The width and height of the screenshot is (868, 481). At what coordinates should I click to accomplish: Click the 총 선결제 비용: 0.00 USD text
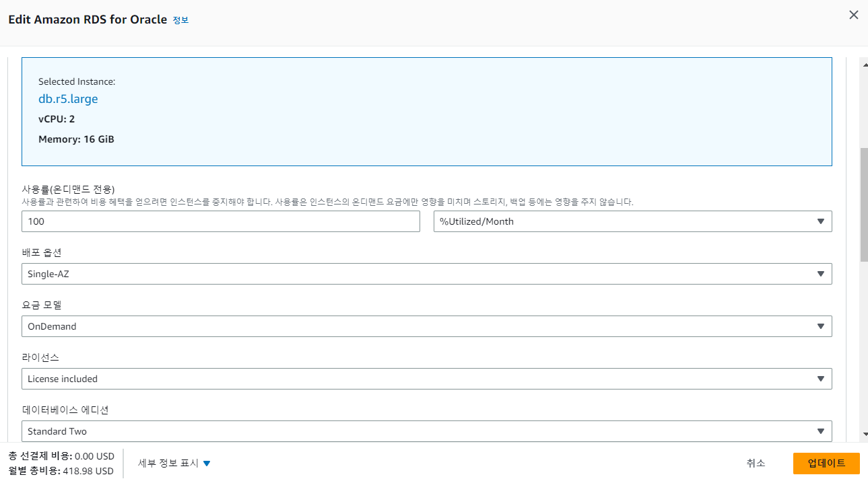(x=61, y=456)
